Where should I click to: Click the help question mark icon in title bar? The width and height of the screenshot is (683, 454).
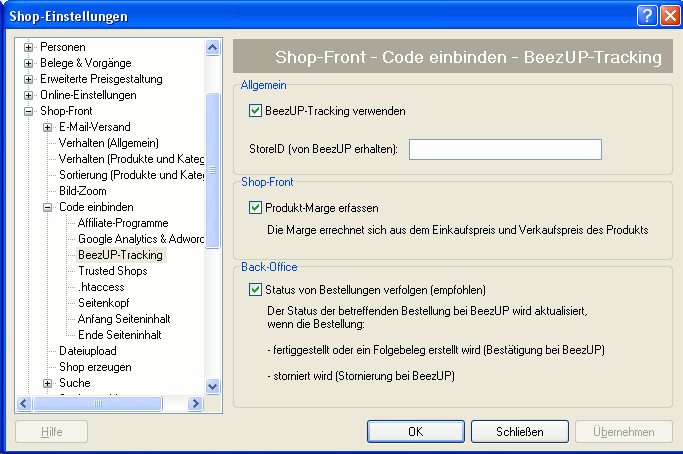pyautogui.click(x=647, y=16)
